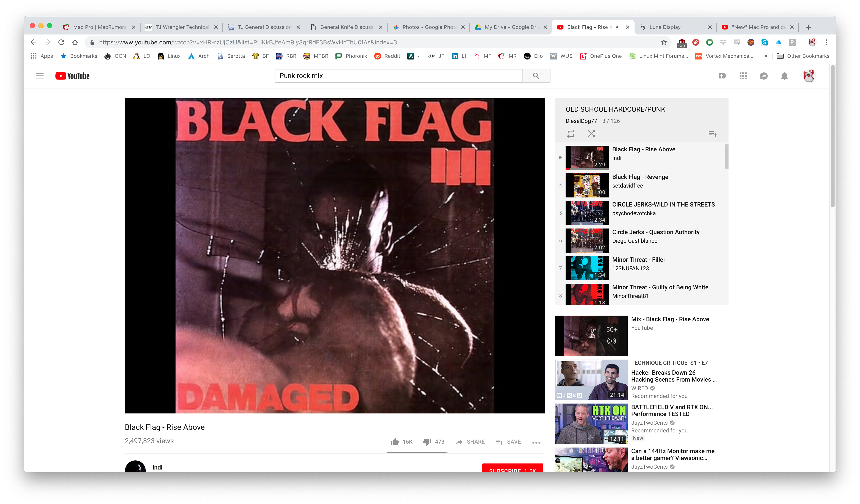The width and height of the screenshot is (860, 504).
Task: Go to the YouTube home logo
Action: point(72,76)
